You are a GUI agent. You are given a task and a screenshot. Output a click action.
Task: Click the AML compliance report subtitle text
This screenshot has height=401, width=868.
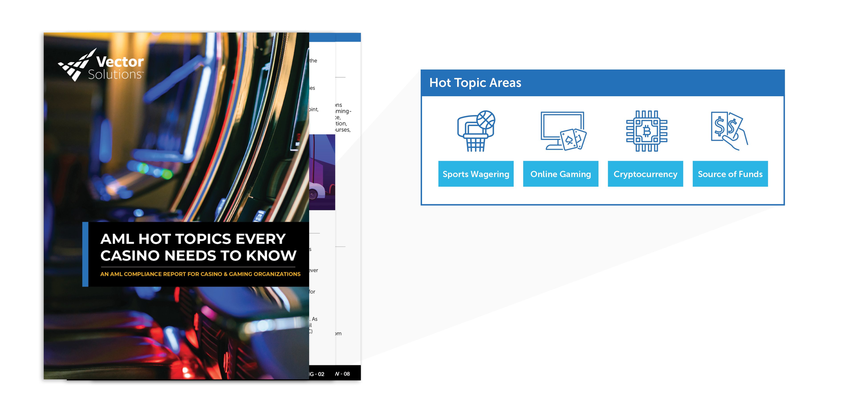(x=200, y=274)
